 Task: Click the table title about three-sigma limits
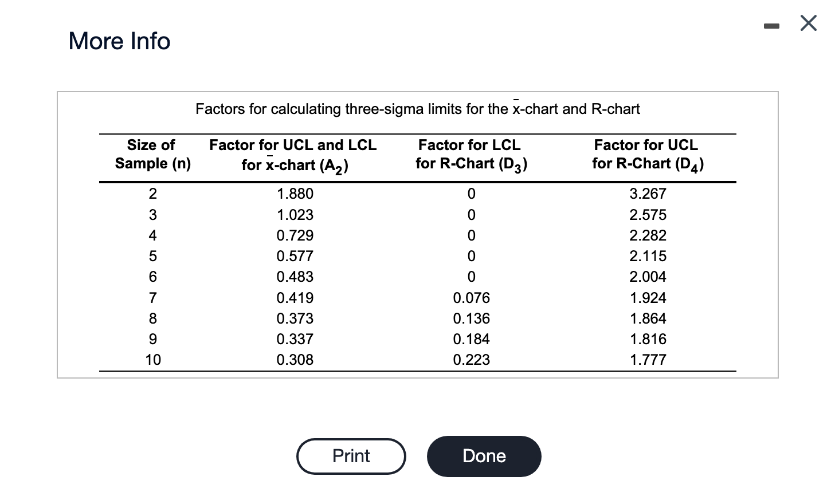418,108
